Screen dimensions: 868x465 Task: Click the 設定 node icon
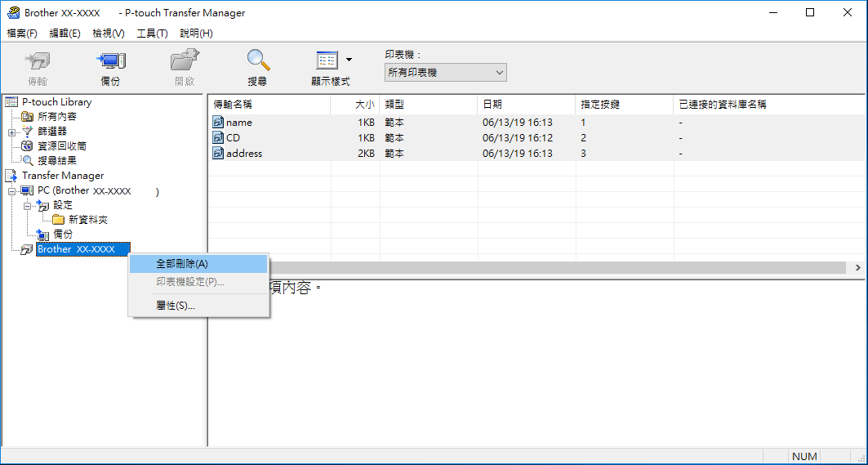pyautogui.click(x=42, y=206)
